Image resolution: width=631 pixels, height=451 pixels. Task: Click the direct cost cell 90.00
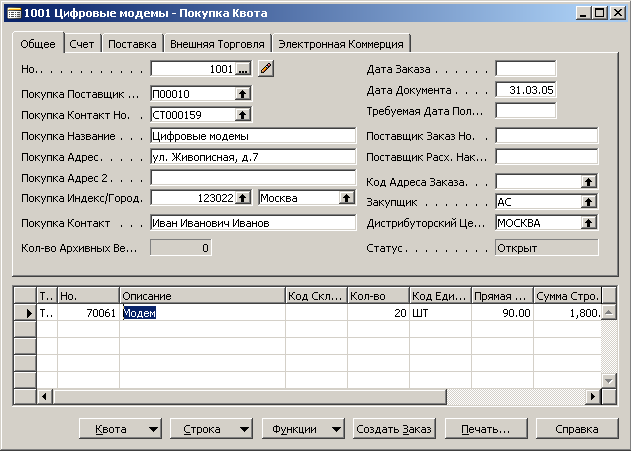(x=502, y=313)
